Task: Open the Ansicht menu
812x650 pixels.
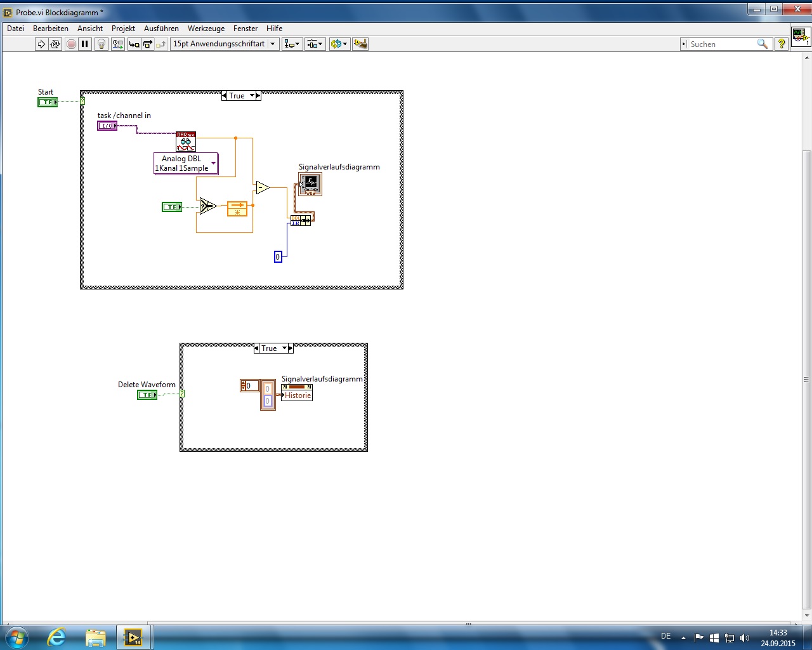Action: pos(90,29)
